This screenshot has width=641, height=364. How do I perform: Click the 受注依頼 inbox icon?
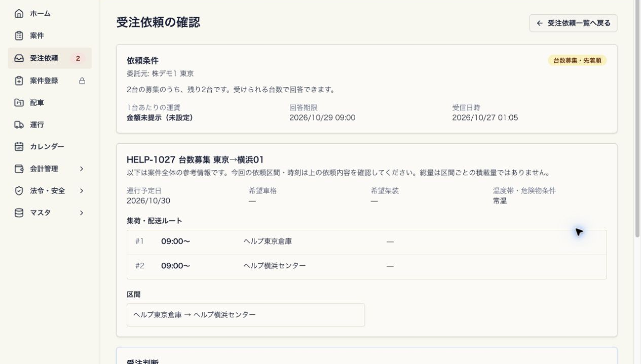(19, 58)
